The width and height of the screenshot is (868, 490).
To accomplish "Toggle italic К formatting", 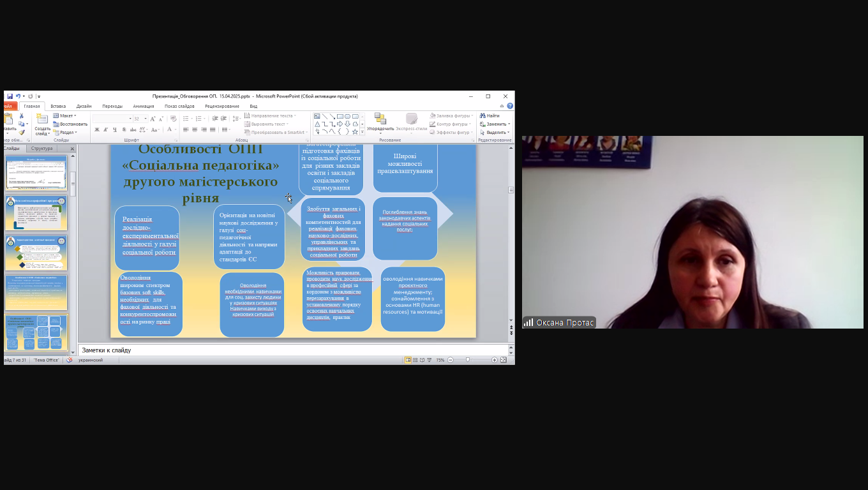I will point(106,130).
